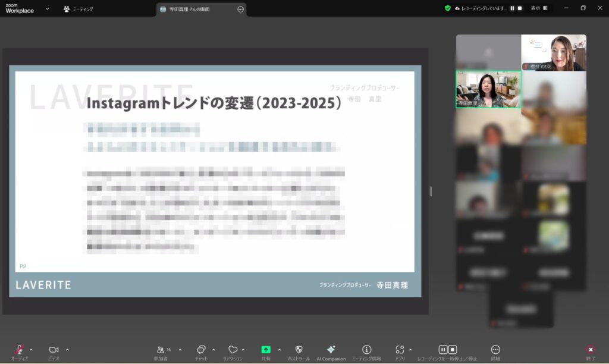Grab the divider handle beside shared screen
Image resolution: width=609 pixels, height=364 pixels.
[x=431, y=191]
